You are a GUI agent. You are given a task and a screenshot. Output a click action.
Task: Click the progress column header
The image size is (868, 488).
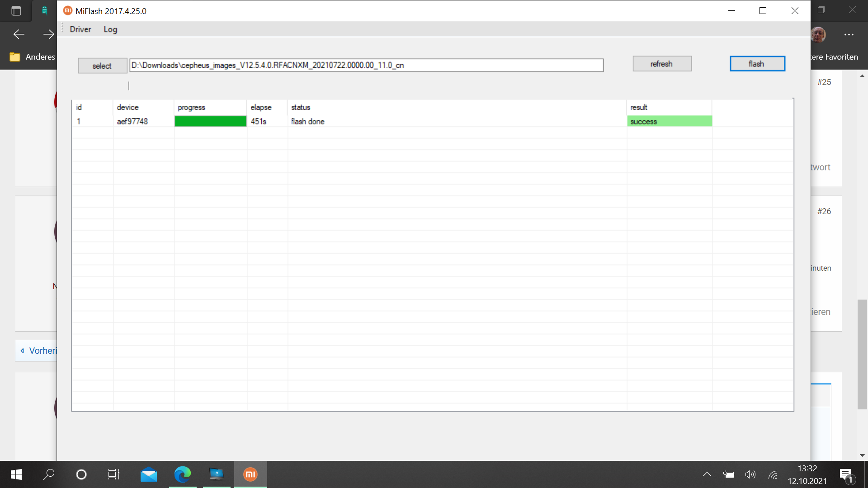pos(210,107)
